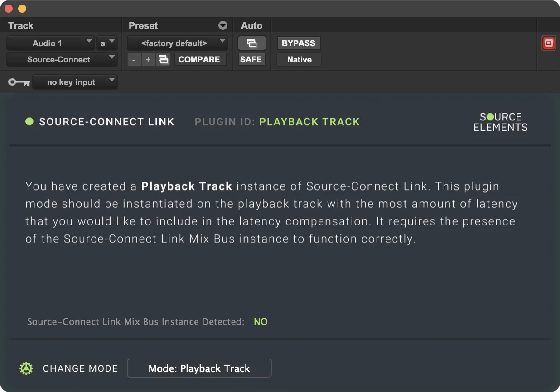The height and width of the screenshot is (392, 560).
Task: Toggle plugin BYPASS
Action: coord(299,43)
